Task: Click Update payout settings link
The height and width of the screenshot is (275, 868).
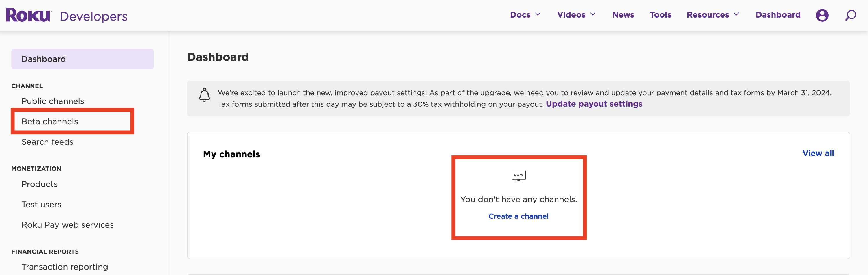Action: pyautogui.click(x=594, y=104)
